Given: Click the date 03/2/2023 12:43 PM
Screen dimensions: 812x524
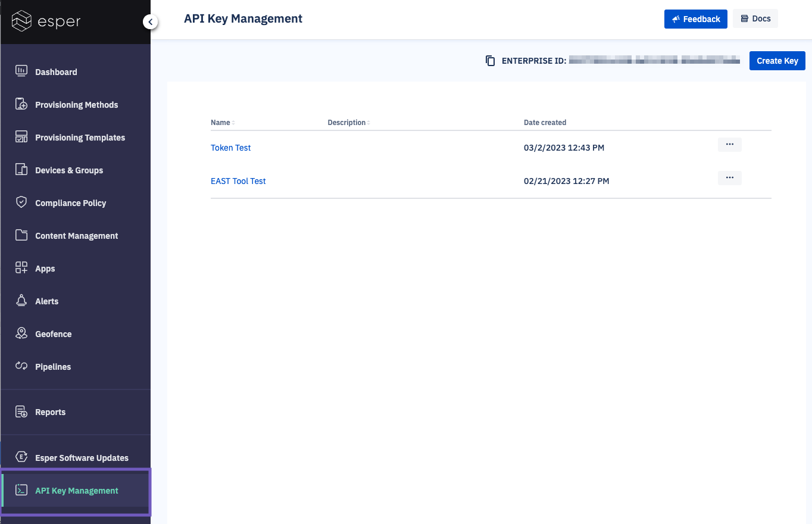Looking at the screenshot, I should [x=564, y=148].
